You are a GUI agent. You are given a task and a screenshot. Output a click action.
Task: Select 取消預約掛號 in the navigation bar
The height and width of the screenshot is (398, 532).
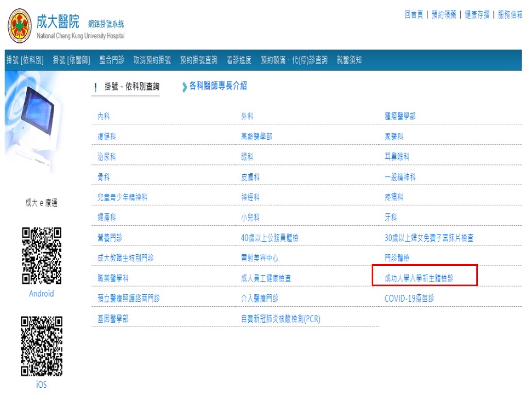pyautogui.click(x=152, y=60)
